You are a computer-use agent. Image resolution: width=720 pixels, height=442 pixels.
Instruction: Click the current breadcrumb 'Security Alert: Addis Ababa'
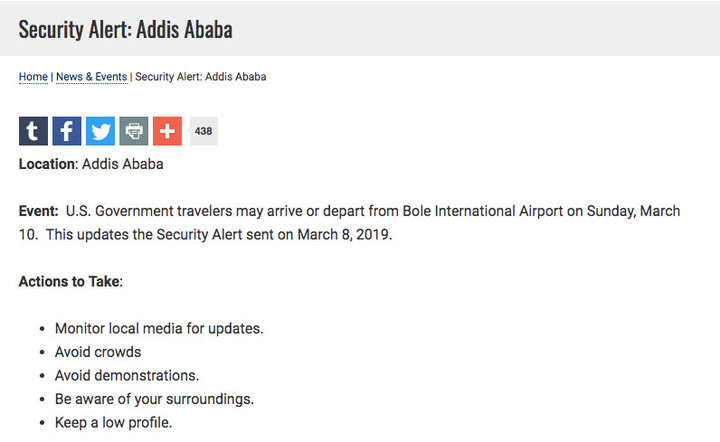pos(201,77)
